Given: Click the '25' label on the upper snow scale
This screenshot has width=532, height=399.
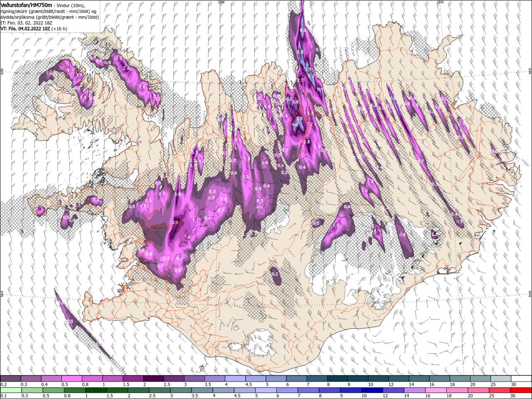Looking at the screenshot, I should tap(493, 384).
